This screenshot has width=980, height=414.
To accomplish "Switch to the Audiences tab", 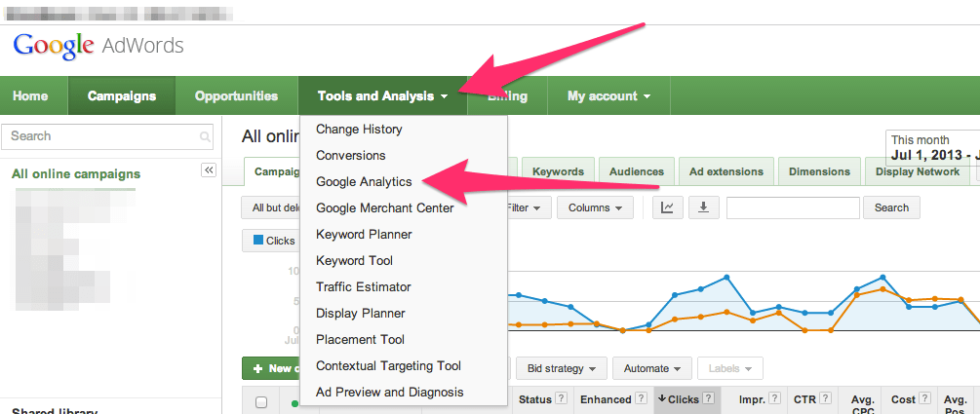I will (x=636, y=171).
